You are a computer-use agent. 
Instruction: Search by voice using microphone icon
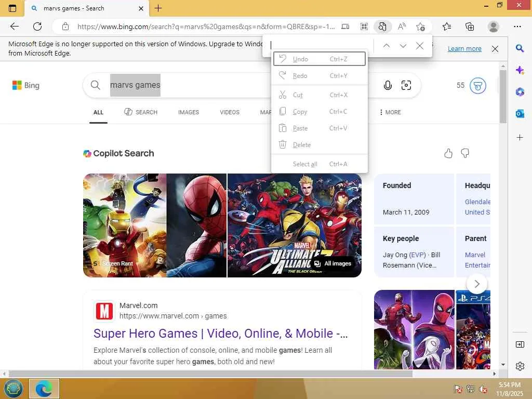[x=388, y=85]
